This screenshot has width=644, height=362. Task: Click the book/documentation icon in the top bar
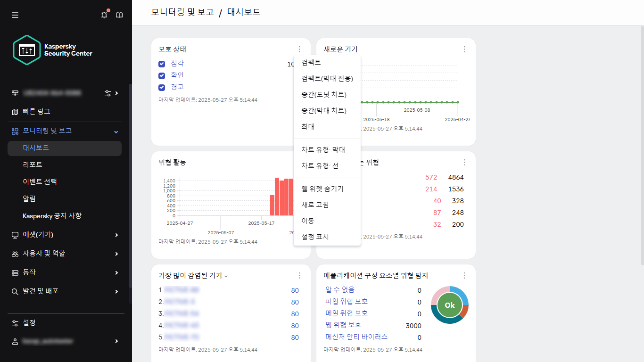point(119,15)
